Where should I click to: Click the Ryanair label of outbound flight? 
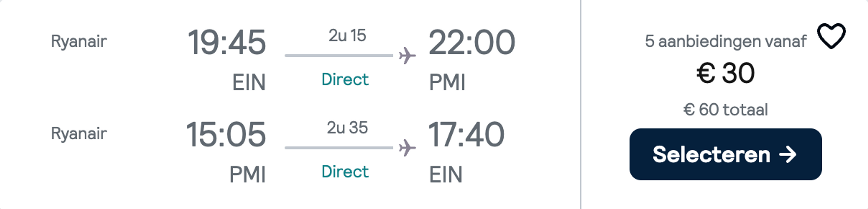tap(79, 41)
